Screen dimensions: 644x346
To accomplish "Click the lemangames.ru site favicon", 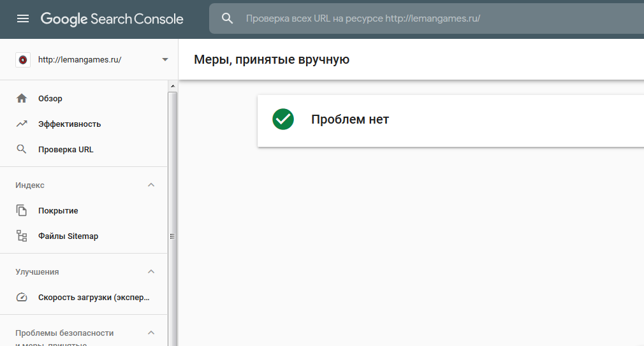I will point(23,60).
